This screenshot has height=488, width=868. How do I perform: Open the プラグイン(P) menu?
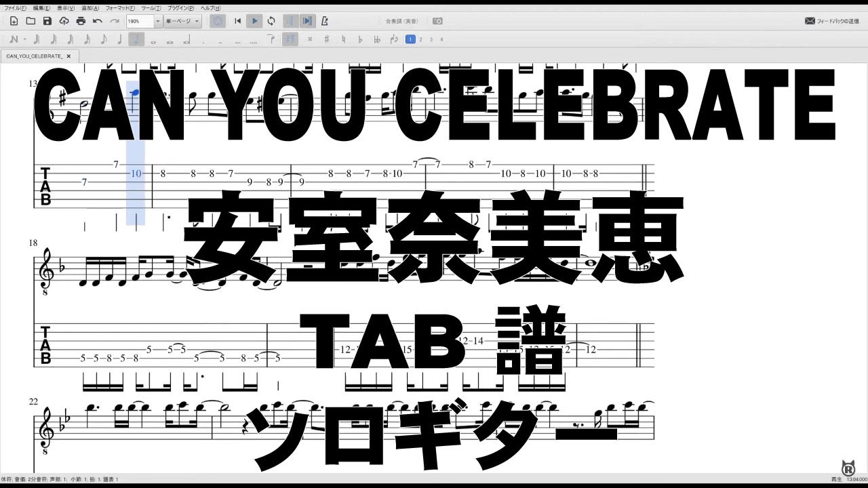(x=181, y=7)
